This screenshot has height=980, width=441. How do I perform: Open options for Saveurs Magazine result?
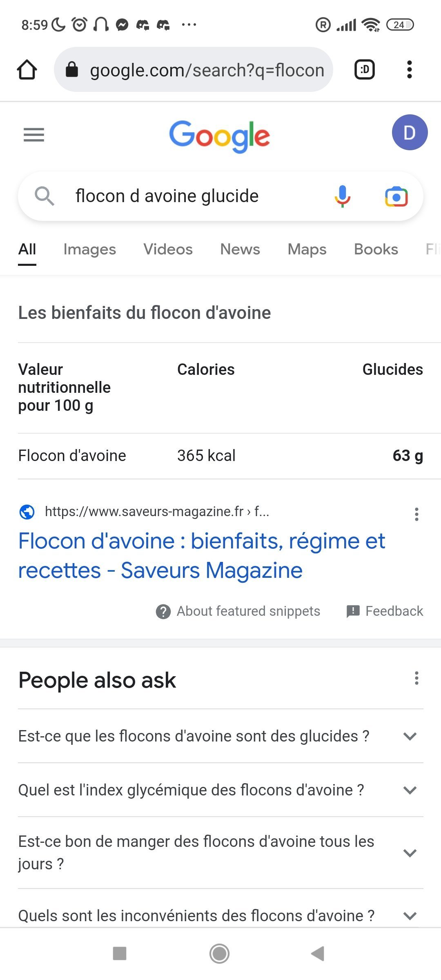coord(416,514)
